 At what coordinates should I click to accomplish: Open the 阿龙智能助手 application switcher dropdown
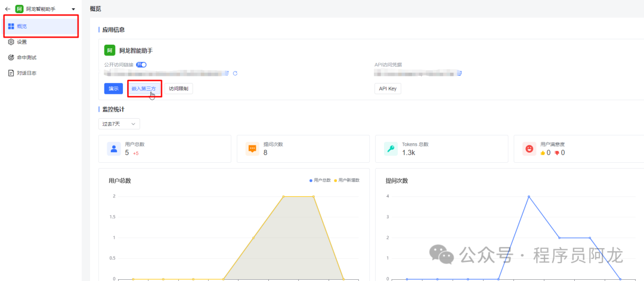click(x=73, y=10)
